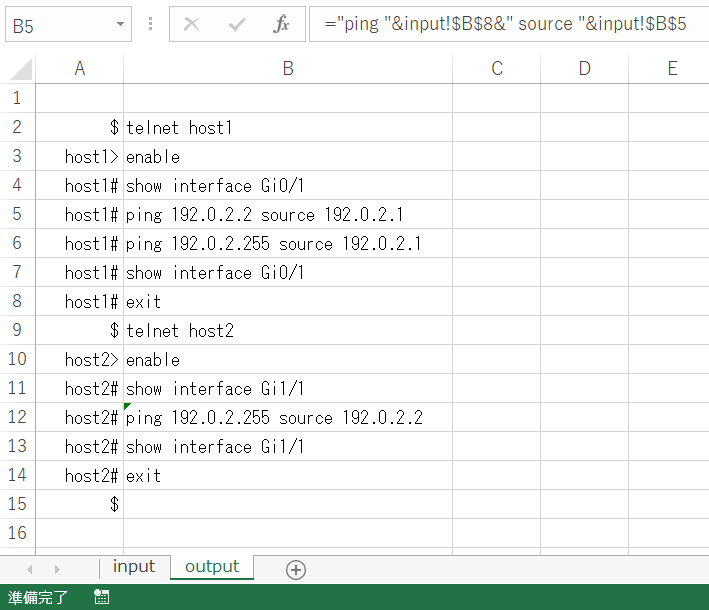Click the '$' prompt in cell A9

click(114, 331)
